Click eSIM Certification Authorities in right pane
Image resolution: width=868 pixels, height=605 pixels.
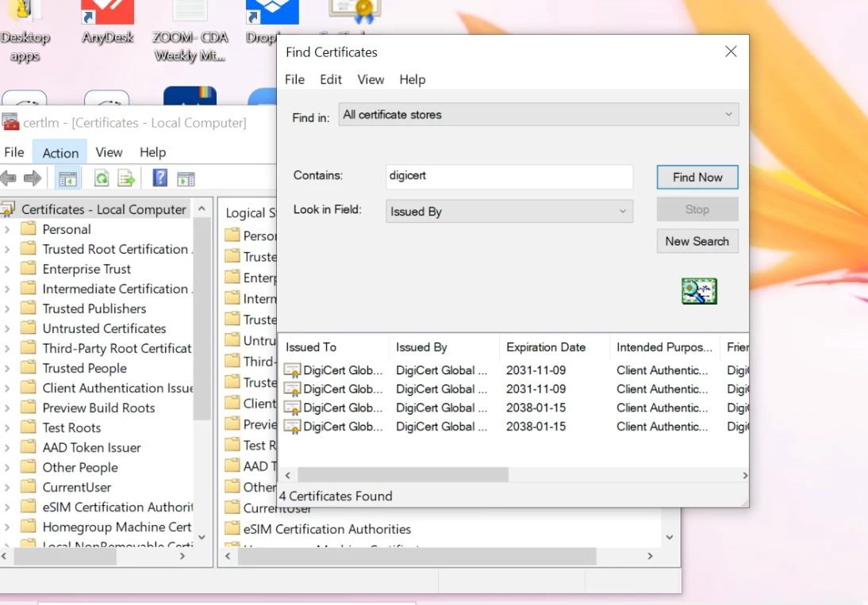pyautogui.click(x=327, y=529)
